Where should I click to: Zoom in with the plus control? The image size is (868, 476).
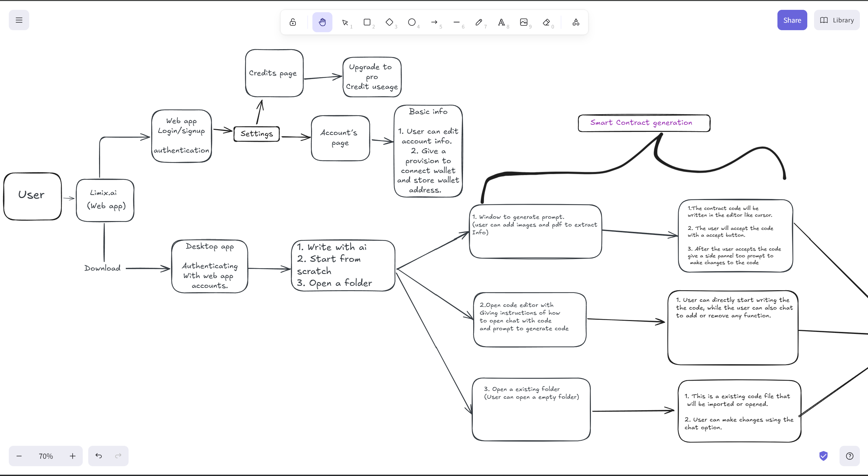coord(72,456)
